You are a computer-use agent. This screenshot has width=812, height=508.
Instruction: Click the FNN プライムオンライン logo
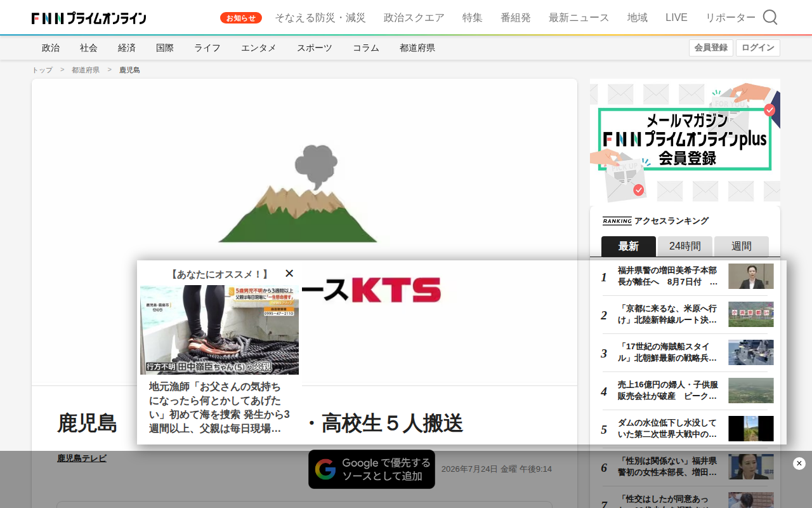[89, 18]
